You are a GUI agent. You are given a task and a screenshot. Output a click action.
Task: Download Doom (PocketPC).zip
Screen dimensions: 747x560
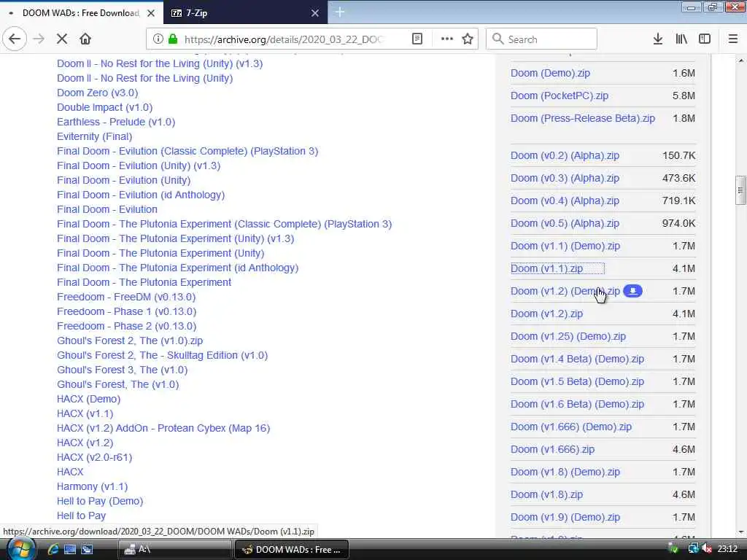[x=560, y=96]
